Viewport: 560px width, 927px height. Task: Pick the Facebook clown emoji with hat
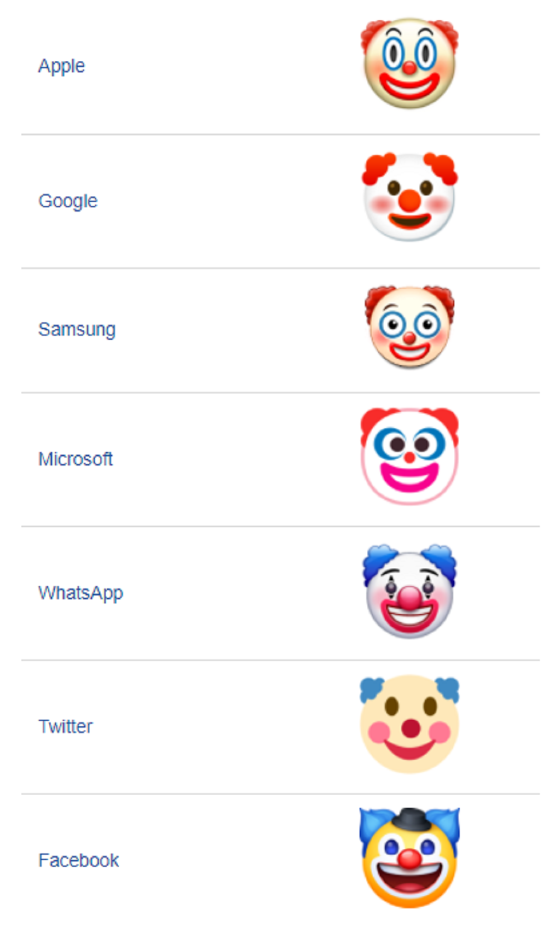(x=409, y=858)
